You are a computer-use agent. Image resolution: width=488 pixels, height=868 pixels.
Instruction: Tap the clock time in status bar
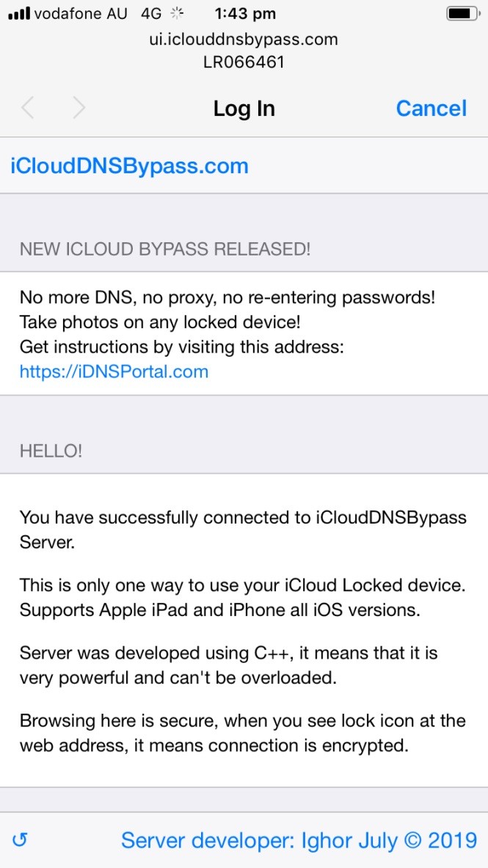tap(245, 14)
